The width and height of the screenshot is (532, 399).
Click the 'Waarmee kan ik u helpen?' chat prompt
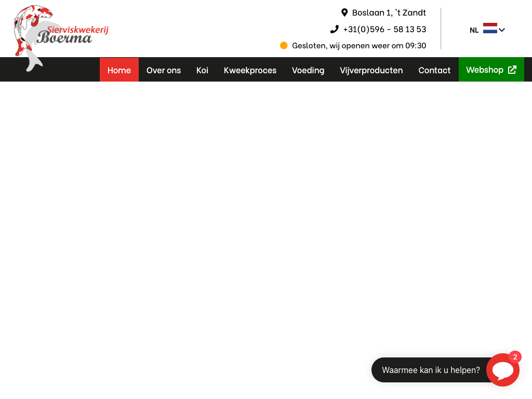click(431, 370)
